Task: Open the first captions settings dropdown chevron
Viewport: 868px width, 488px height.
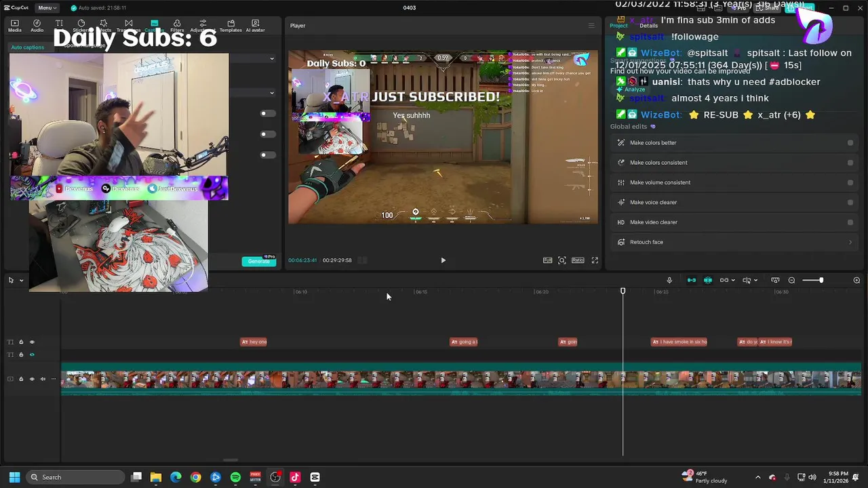Action: (x=272, y=58)
